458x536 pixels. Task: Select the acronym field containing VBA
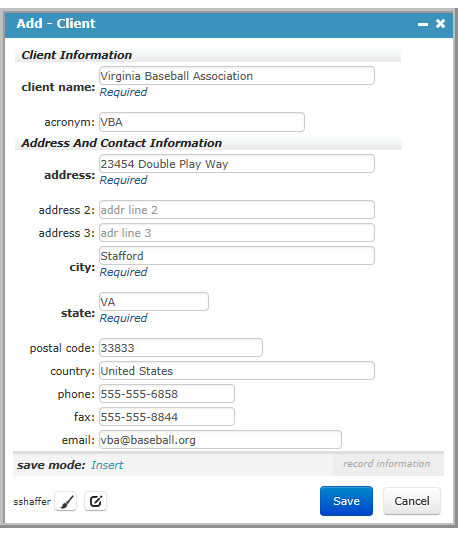point(202,122)
